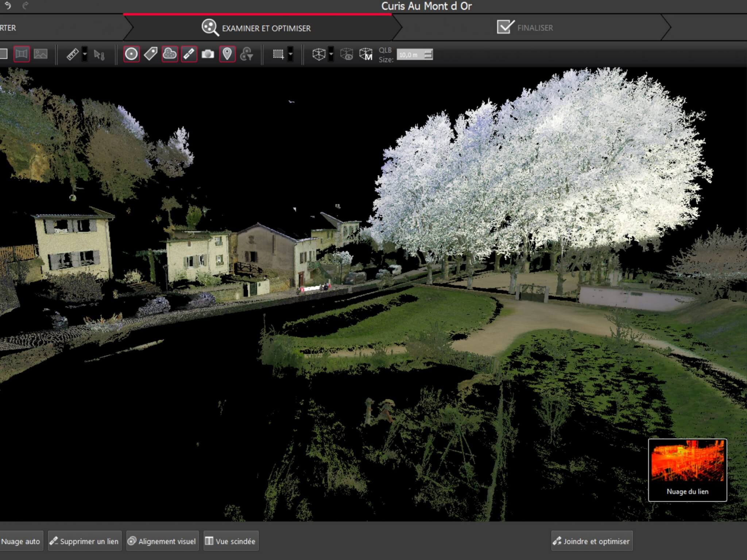Click the undo arrow icon
The image size is (747, 560).
[8, 6]
